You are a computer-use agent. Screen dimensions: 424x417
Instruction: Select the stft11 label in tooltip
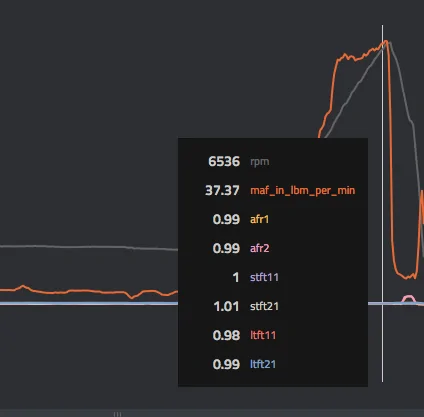click(264, 277)
